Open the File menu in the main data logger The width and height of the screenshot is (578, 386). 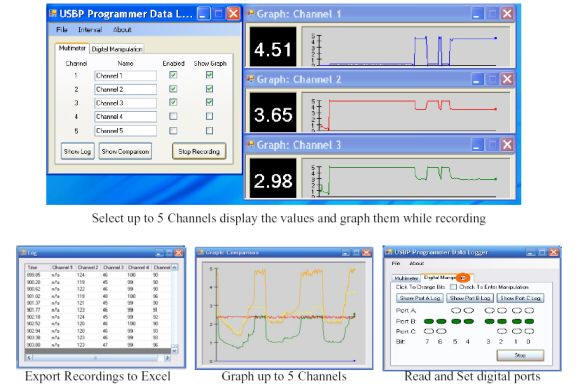62,29
